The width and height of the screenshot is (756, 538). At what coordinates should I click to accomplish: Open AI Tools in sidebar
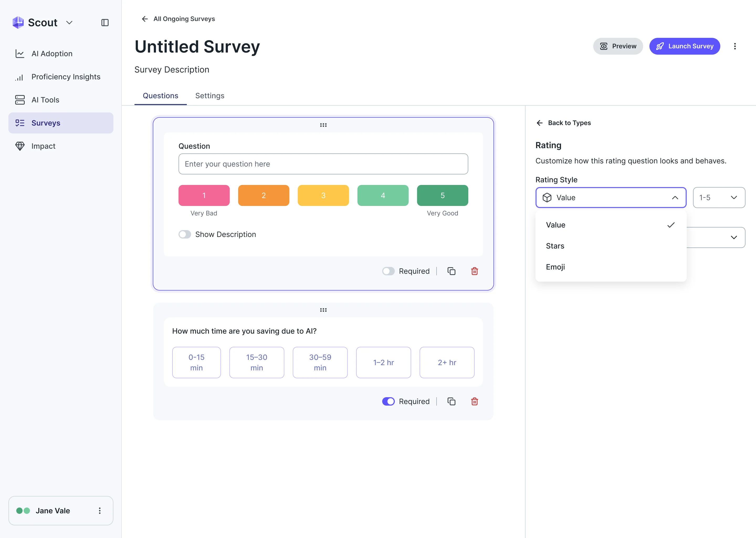click(61, 100)
